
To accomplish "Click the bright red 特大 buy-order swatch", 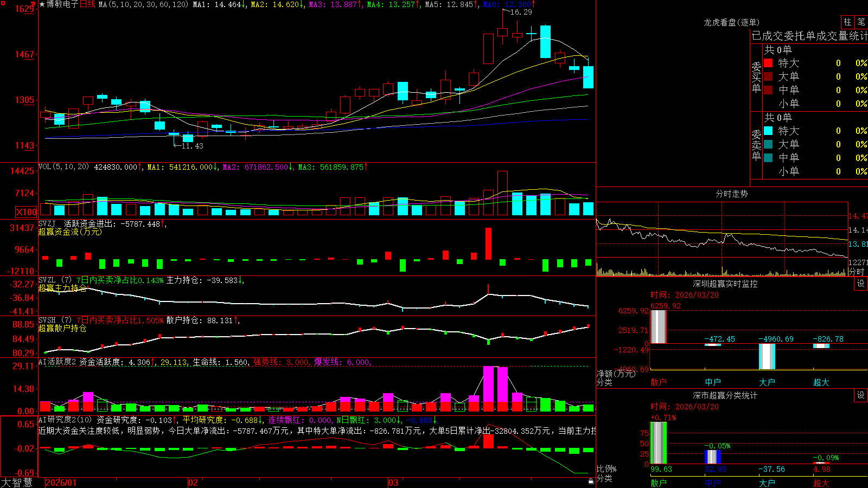I will tap(768, 63).
